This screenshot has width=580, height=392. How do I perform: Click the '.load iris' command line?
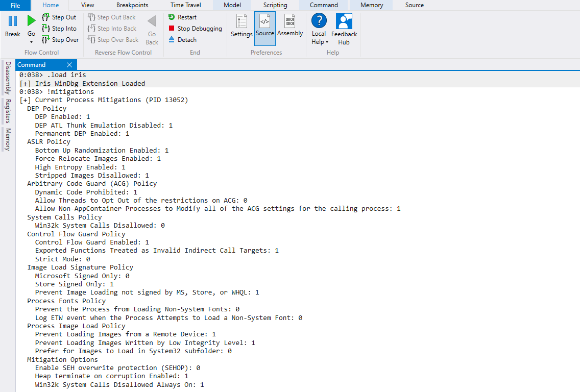(x=53, y=75)
